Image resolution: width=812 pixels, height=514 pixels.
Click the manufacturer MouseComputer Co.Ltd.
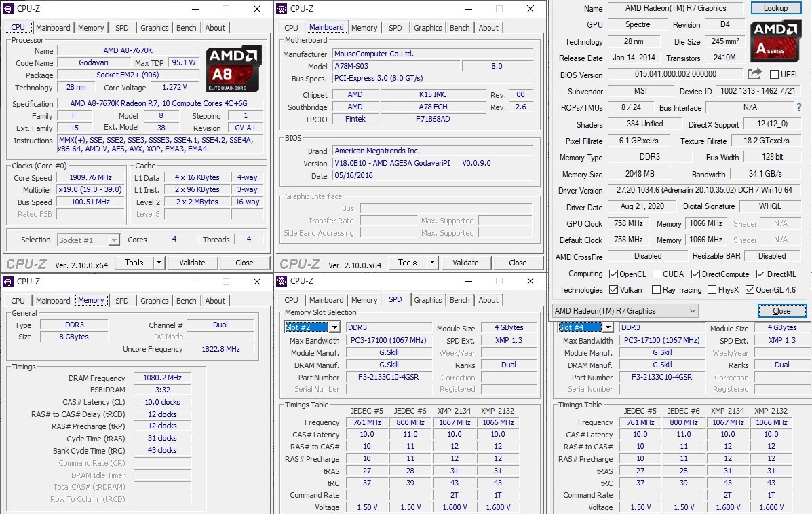432,54
